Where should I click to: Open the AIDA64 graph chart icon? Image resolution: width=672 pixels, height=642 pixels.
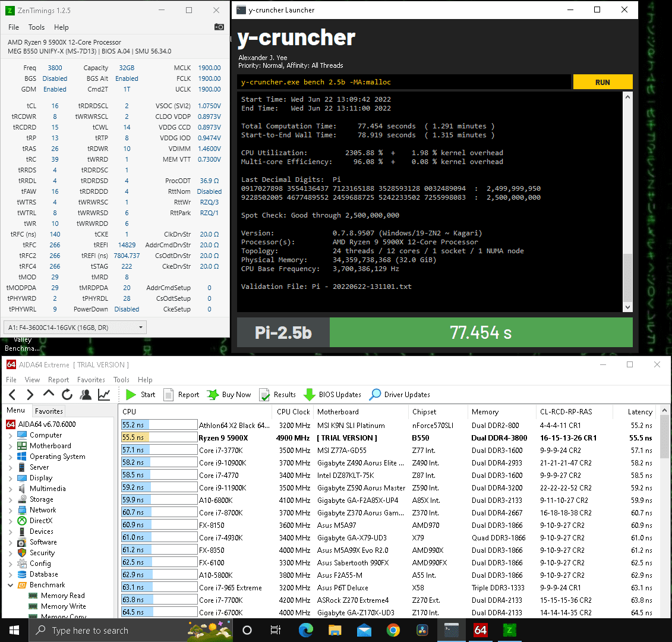coord(104,395)
